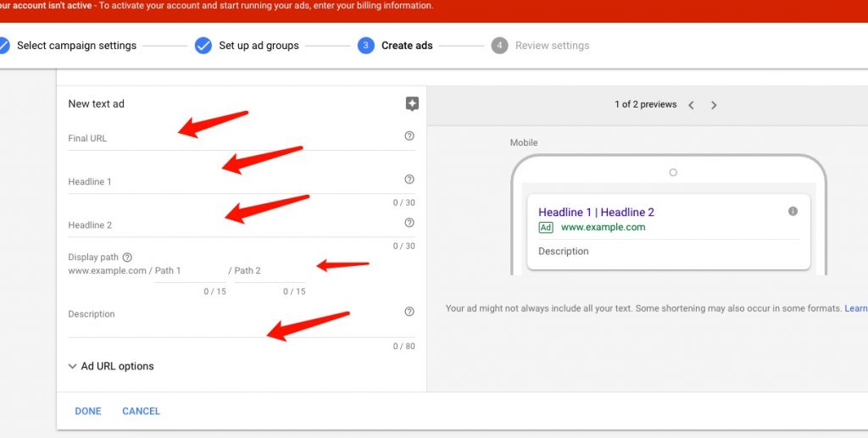Click the CANCEL button

(141, 411)
